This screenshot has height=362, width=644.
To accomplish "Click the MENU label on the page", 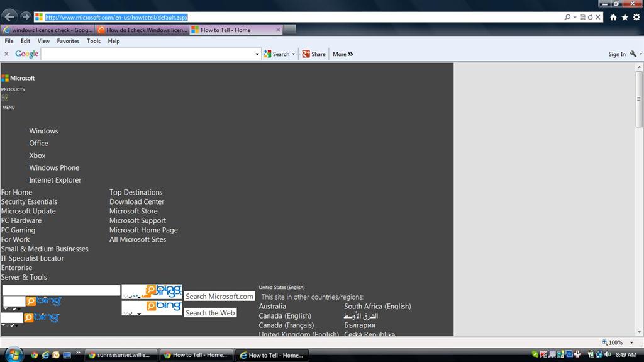I will click(9, 108).
